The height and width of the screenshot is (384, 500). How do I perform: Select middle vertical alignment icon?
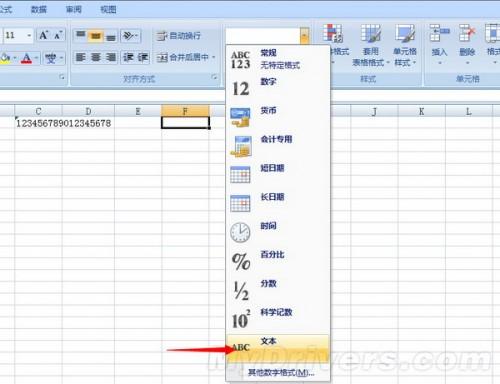click(96, 35)
